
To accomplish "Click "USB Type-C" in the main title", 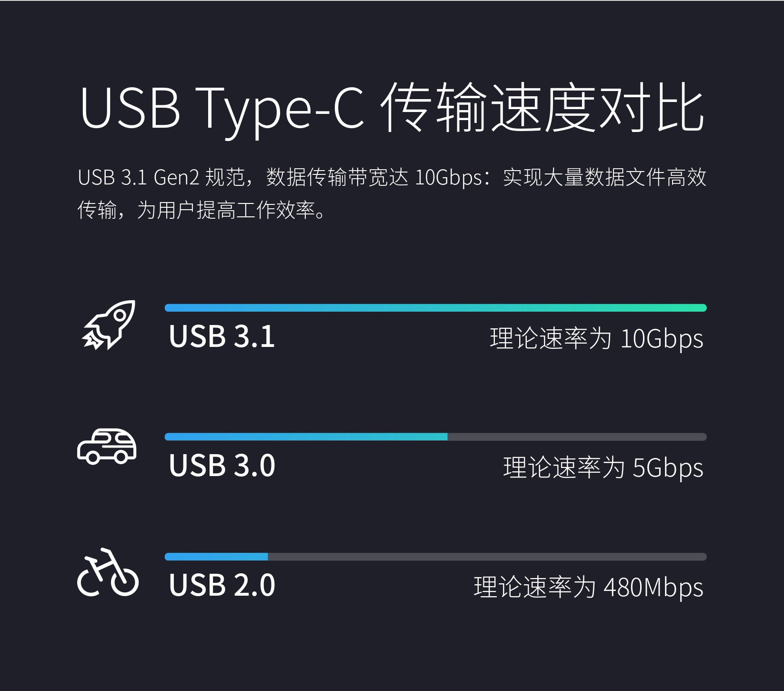I will [222, 108].
